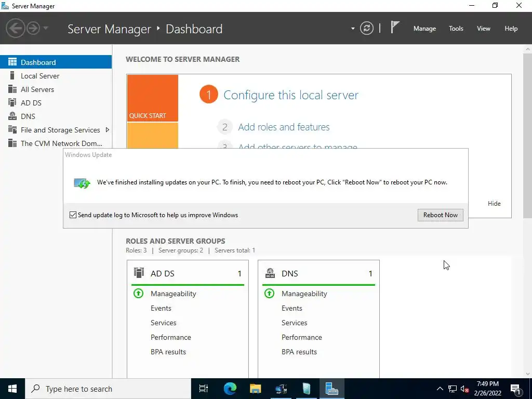This screenshot has width=532, height=399.
Task: Open Performance in DNS tile
Action: coord(302,337)
